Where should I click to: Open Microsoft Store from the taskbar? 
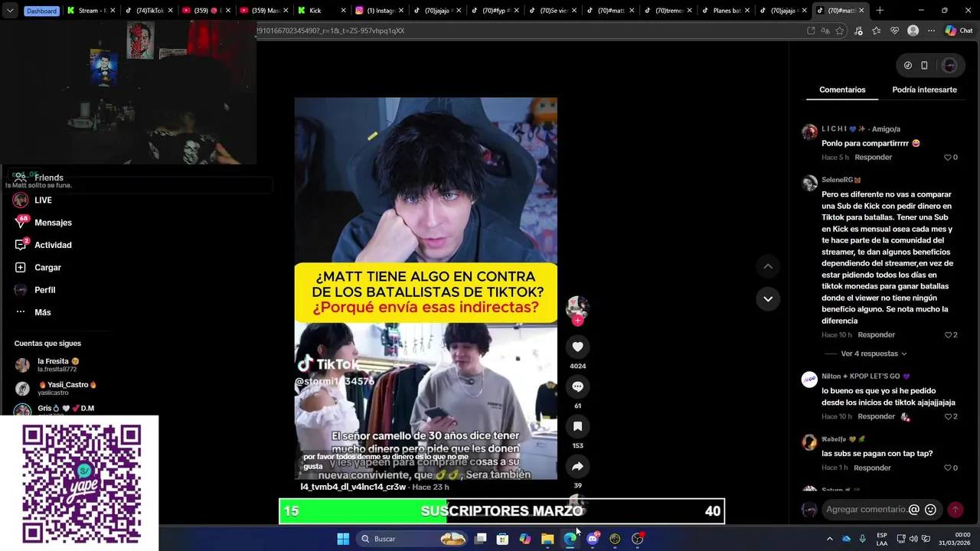[x=502, y=539]
